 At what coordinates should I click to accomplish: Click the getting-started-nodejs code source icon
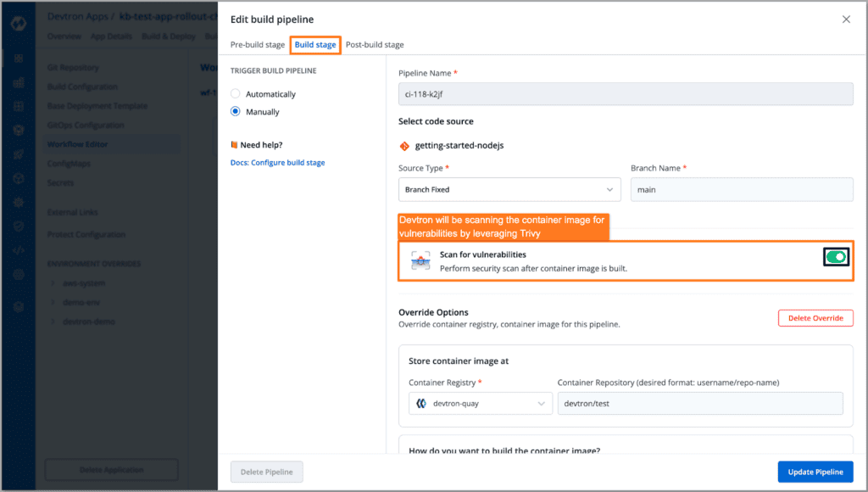pos(405,145)
